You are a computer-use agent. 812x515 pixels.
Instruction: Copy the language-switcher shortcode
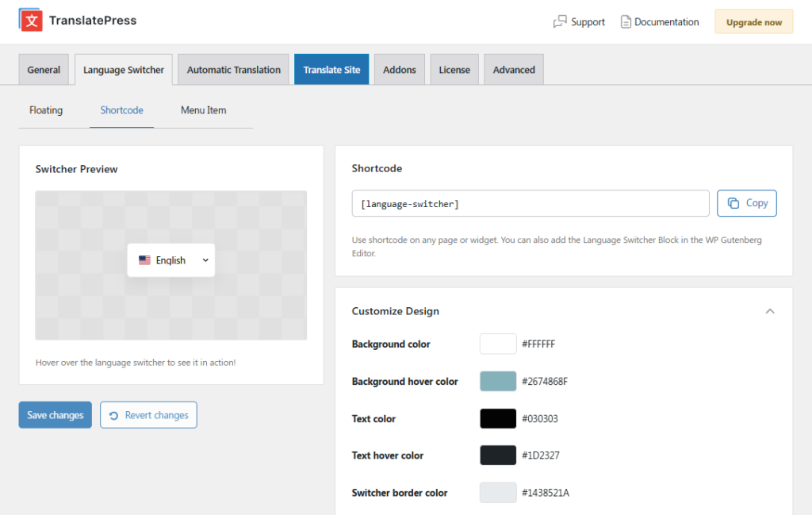coord(747,203)
